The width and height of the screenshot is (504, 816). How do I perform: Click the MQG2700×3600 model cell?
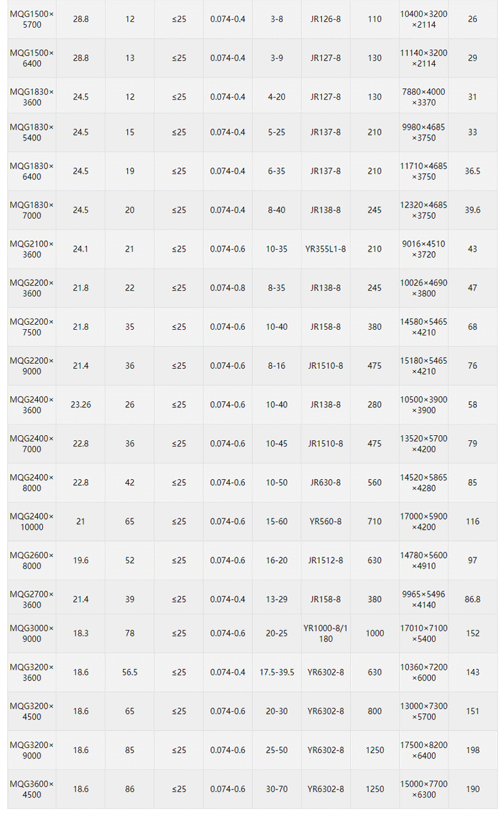tap(31, 599)
